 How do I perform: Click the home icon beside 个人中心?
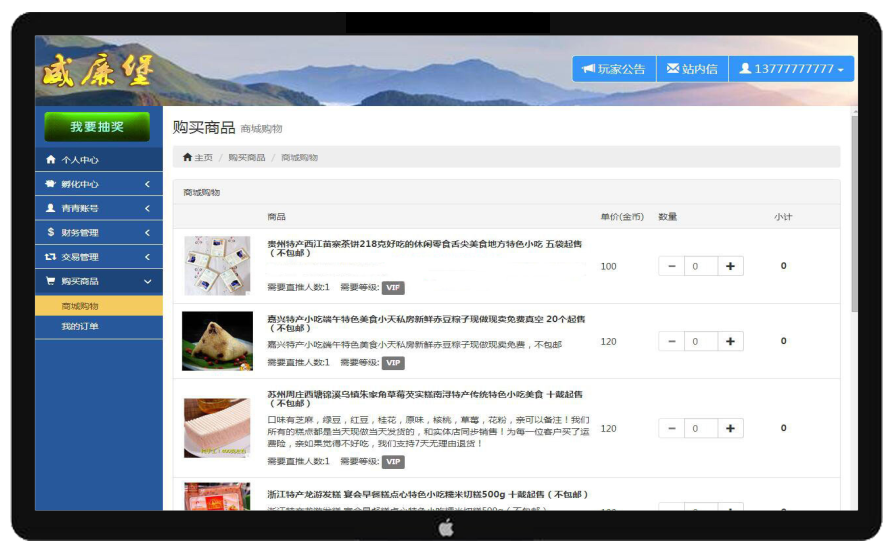pos(51,159)
